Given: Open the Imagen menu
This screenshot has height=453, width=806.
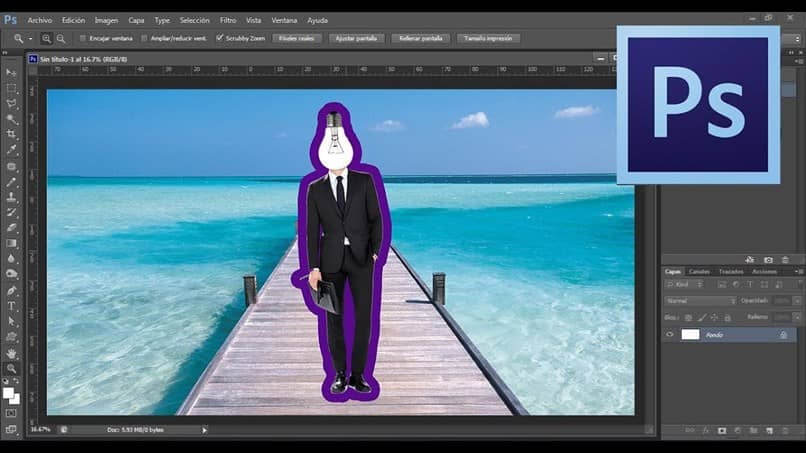Looking at the screenshot, I should click(106, 21).
